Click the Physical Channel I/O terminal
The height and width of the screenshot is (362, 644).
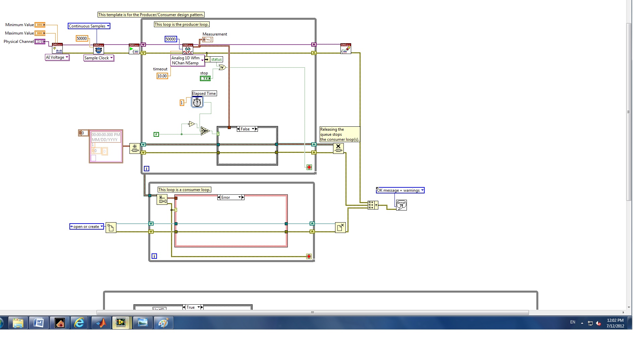[40, 42]
